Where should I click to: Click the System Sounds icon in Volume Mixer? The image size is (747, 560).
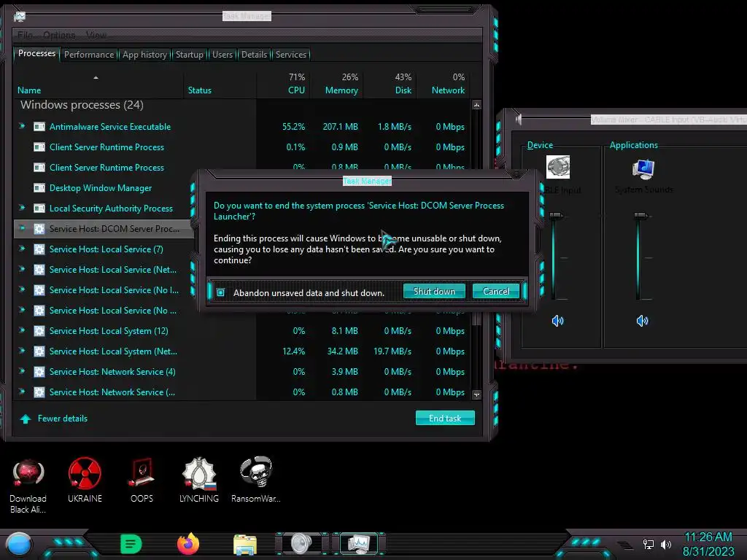pyautogui.click(x=643, y=168)
